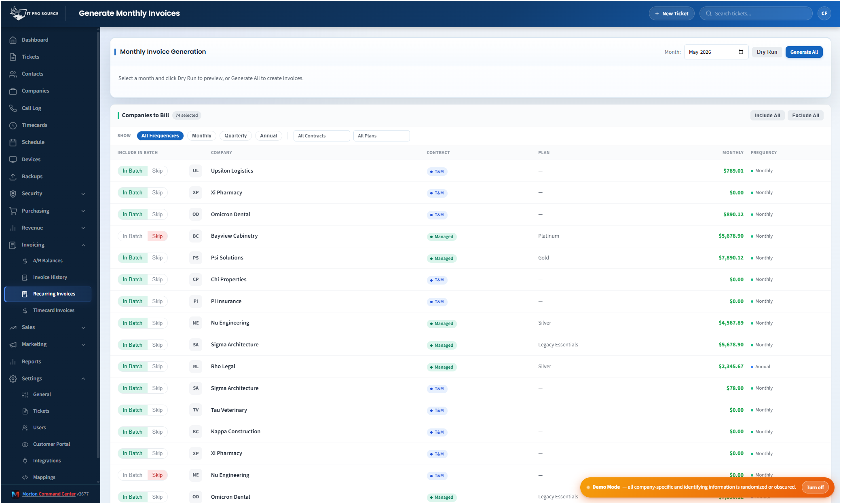Click the Exclude All button
Viewport: 841px width, 504px height.
805,116
